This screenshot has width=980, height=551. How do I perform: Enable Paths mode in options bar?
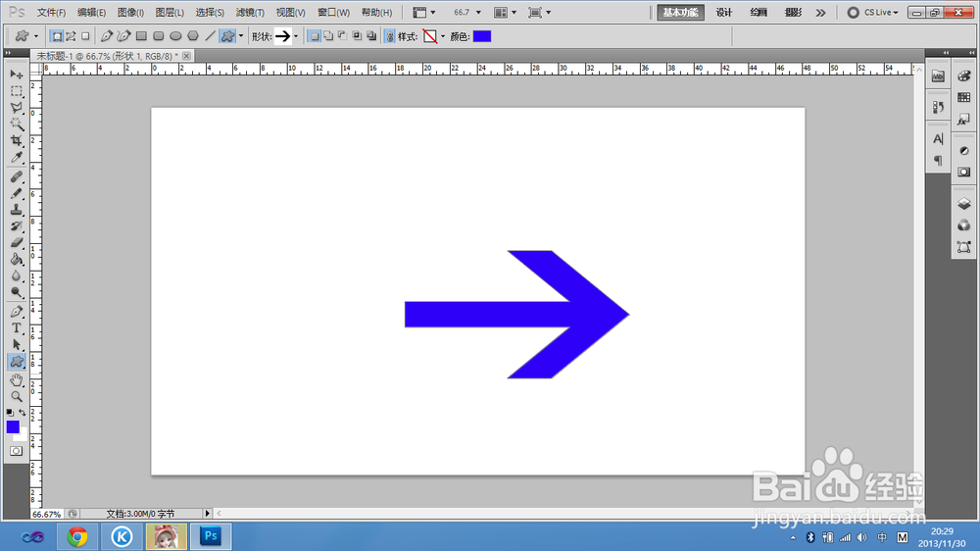(71, 36)
